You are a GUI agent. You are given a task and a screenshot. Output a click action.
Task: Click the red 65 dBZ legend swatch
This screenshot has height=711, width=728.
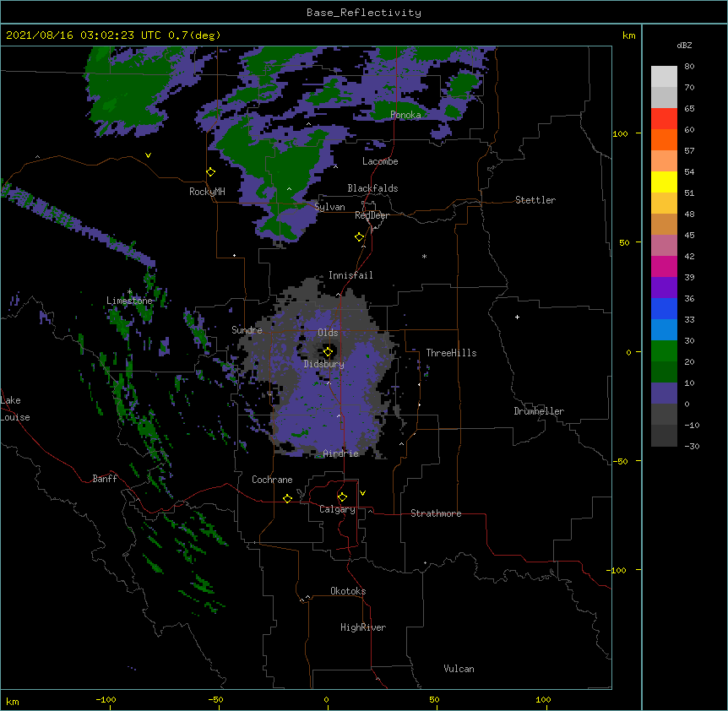click(664, 119)
